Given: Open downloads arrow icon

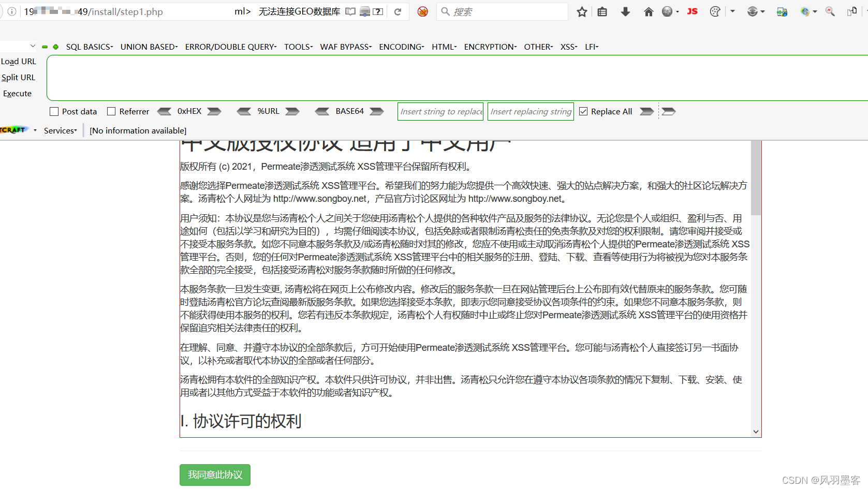Looking at the screenshot, I should [625, 11].
